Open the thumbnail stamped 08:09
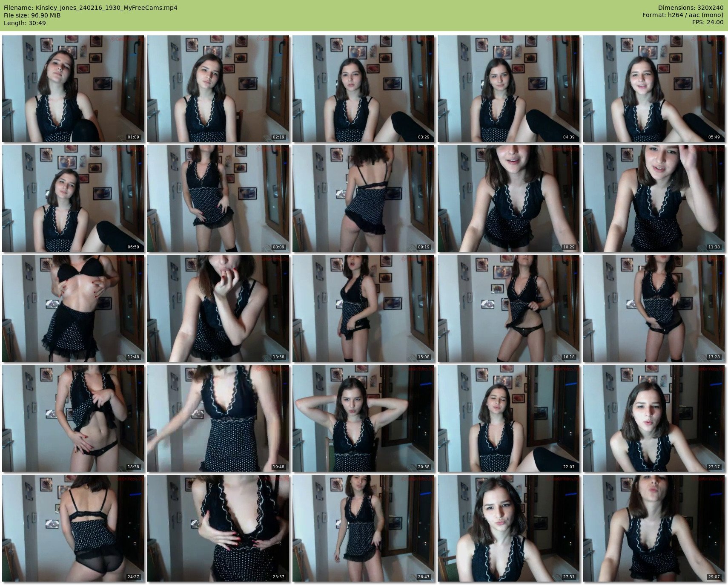 coord(218,199)
